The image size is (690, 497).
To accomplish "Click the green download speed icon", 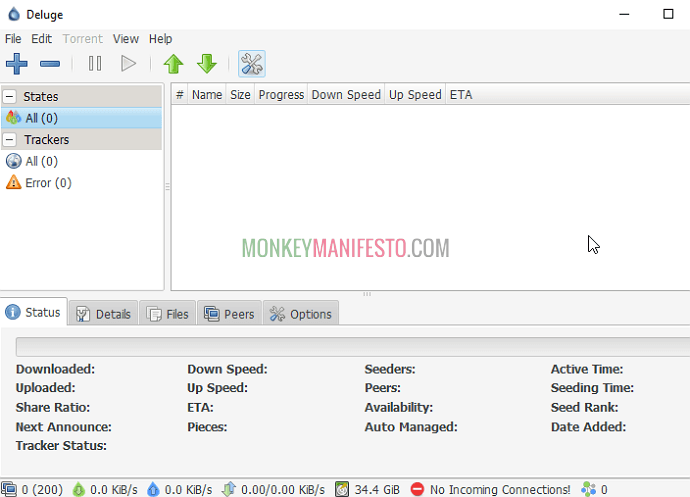I will pos(79,489).
